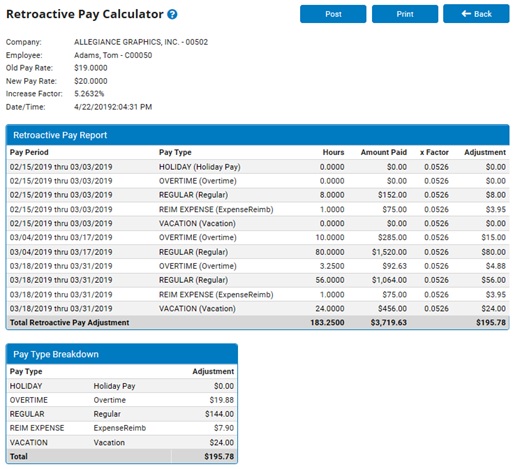Click the $7.90 expense reimbursement adjustment
Viewport: 513px width, 469px height.
[x=224, y=428]
